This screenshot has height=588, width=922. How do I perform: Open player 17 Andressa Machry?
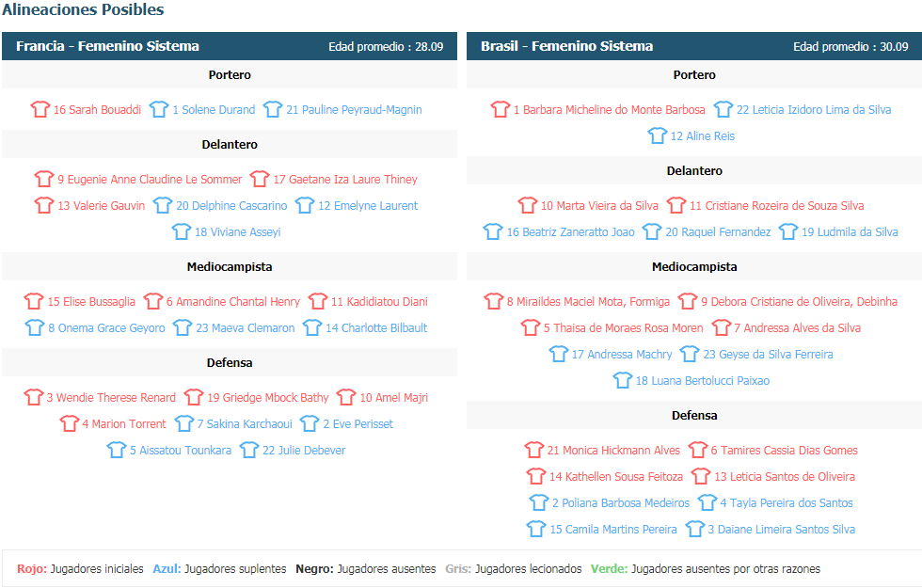[622, 355]
